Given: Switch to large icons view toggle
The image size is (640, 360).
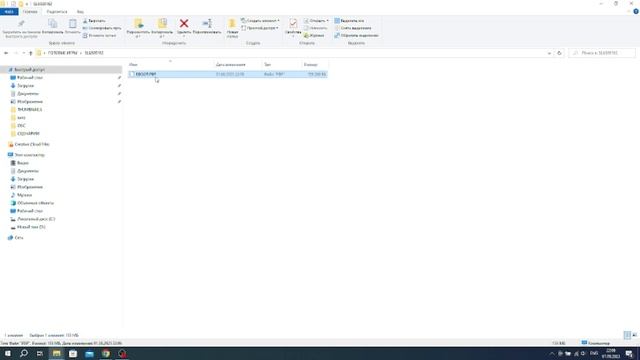Looking at the screenshot, I should click(634, 335).
